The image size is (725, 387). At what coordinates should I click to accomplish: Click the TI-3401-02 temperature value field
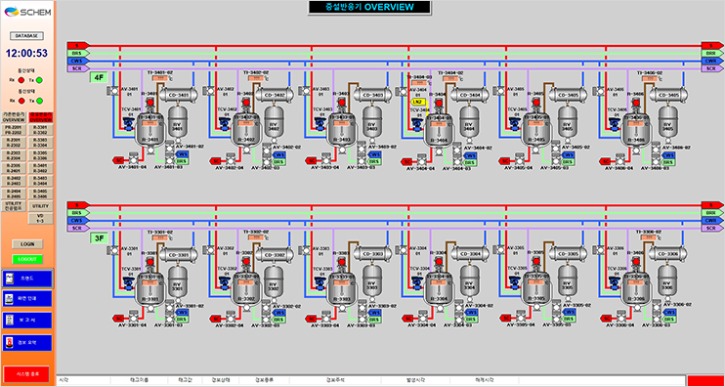click(x=160, y=78)
